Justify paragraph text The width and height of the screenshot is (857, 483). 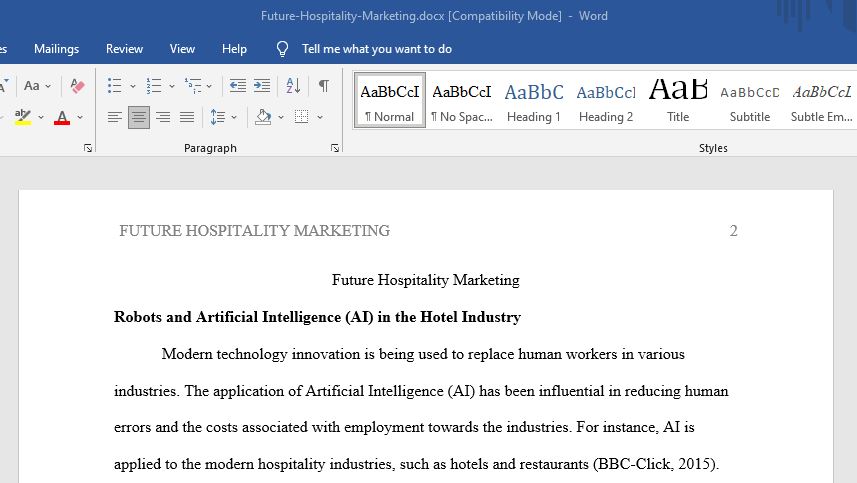(x=187, y=117)
